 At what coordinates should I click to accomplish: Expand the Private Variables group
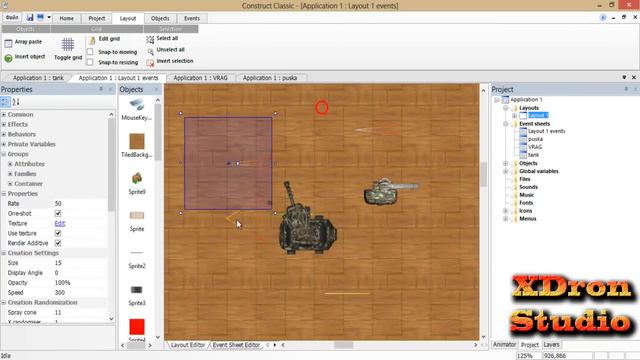point(4,144)
